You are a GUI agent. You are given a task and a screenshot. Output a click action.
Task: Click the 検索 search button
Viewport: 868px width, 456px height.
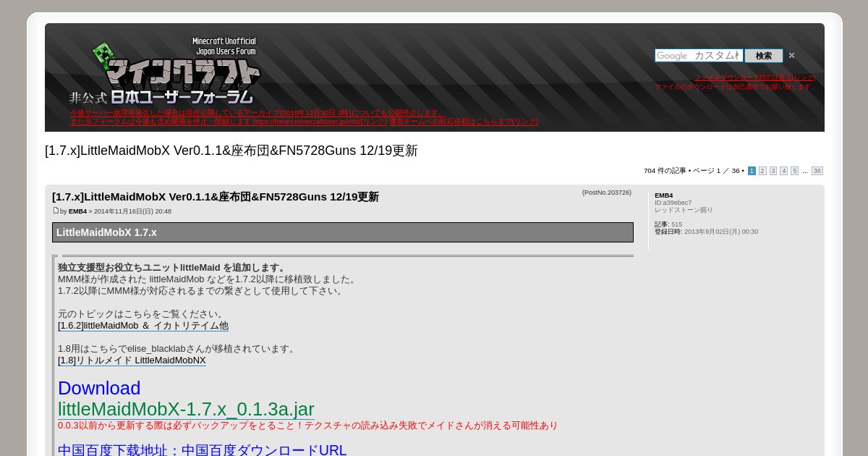[764, 56]
